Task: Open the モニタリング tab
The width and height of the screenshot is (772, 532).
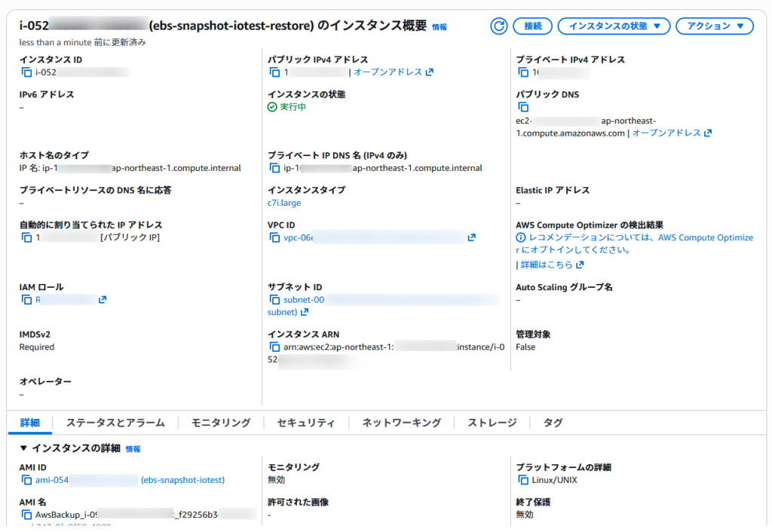Action: click(x=220, y=423)
